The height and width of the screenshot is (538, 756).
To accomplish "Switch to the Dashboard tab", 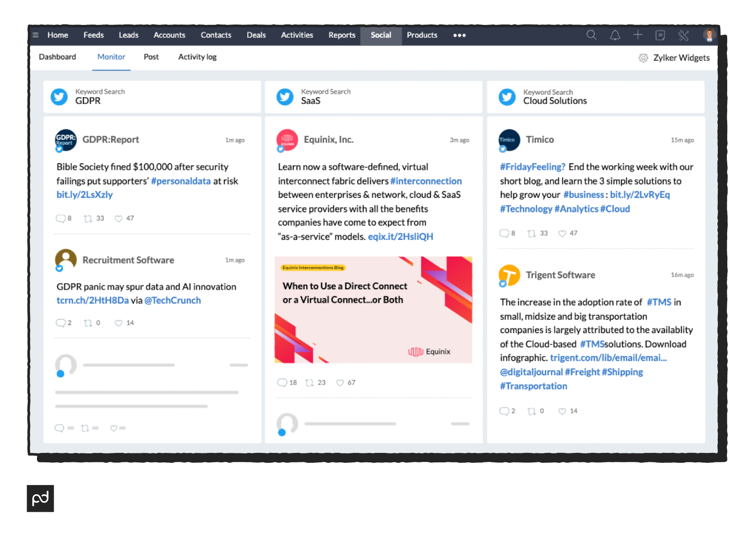I will click(58, 57).
